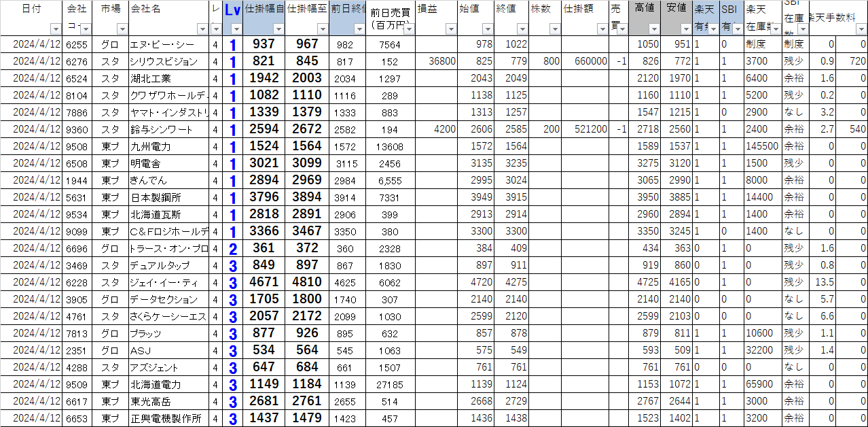The image size is (868, 427).
Task: Select company name cell さくらケーシーエス
Action: (169, 316)
